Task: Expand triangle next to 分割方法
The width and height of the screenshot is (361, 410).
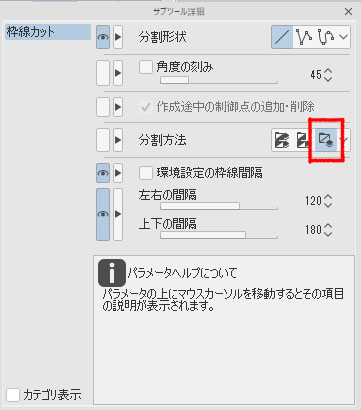Action: pyautogui.click(x=118, y=140)
